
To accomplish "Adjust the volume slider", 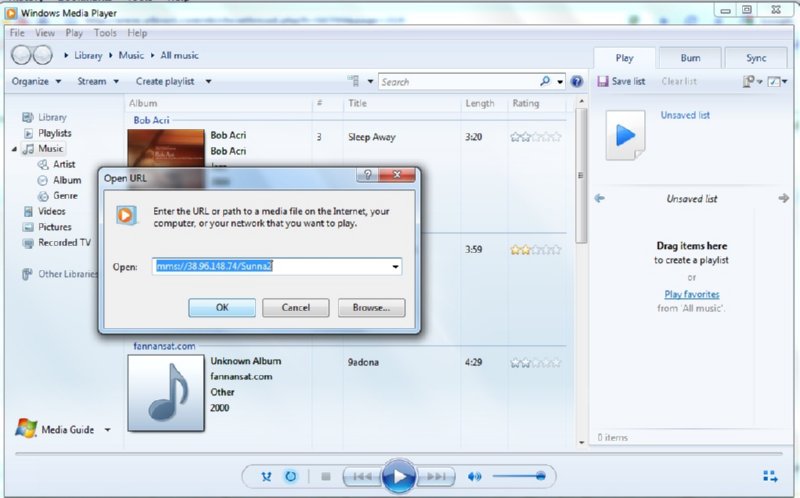I will 519,477.
